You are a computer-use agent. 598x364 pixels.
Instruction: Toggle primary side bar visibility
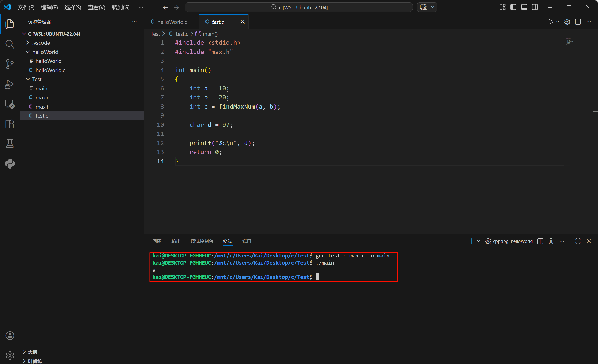tap(513, 7)
